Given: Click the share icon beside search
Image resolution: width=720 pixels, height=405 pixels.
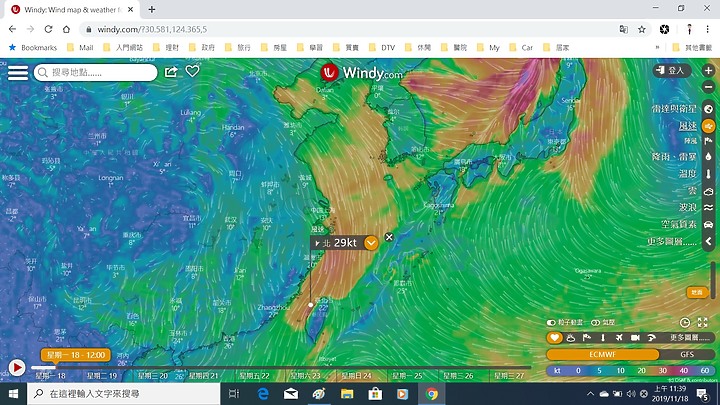Looking at the screenshot, I should pyautogui.click(x=171, y=72).
